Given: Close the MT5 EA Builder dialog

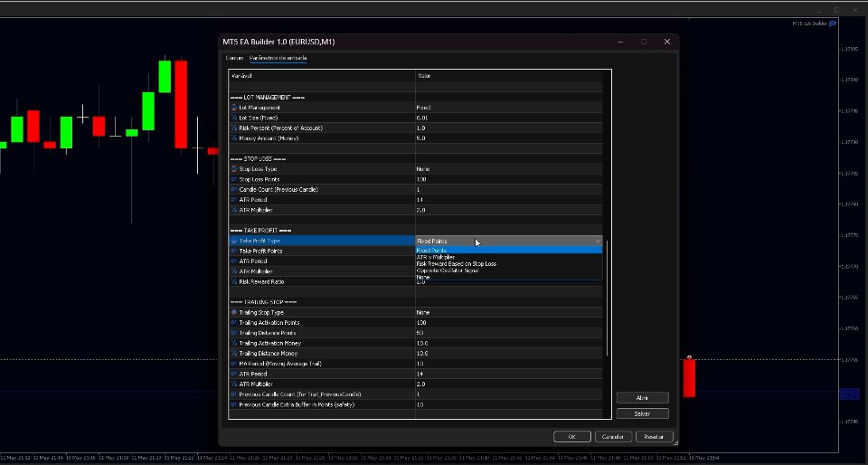Looking at the screenshot, I should (x=667, y=42).
